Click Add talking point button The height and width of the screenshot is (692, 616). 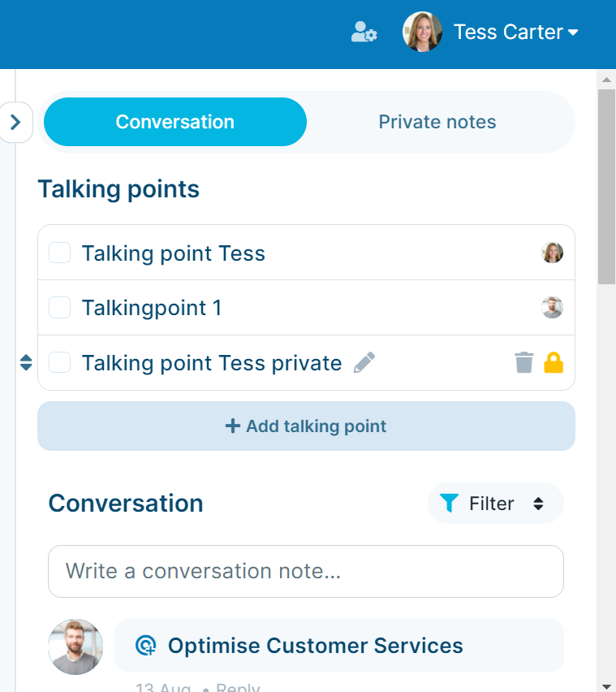click(x=306, y=426)
